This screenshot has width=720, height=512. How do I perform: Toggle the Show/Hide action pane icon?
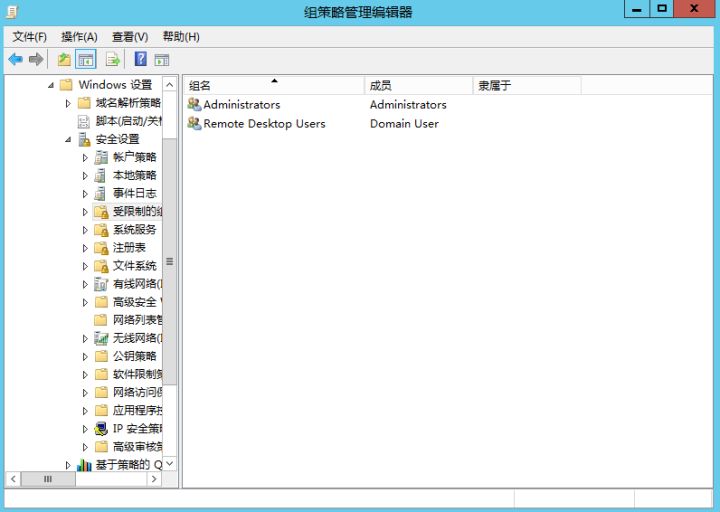click(162, 60)
